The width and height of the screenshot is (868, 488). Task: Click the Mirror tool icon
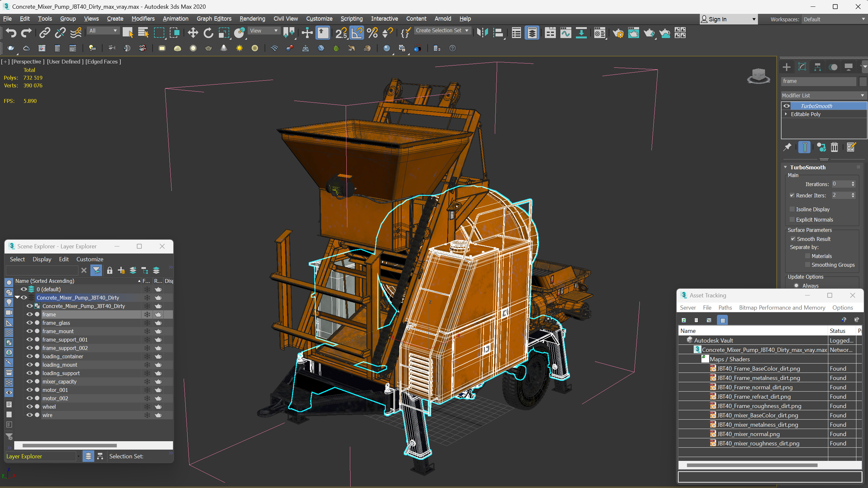point(482,33)
